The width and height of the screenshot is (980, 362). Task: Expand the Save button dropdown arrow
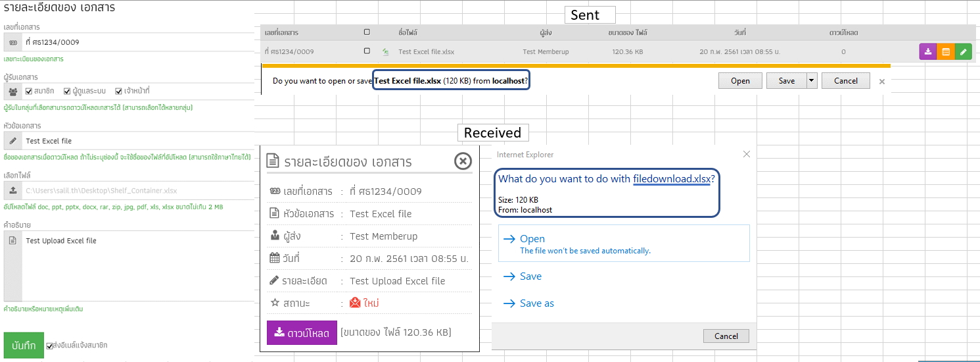tap(812, 81)
